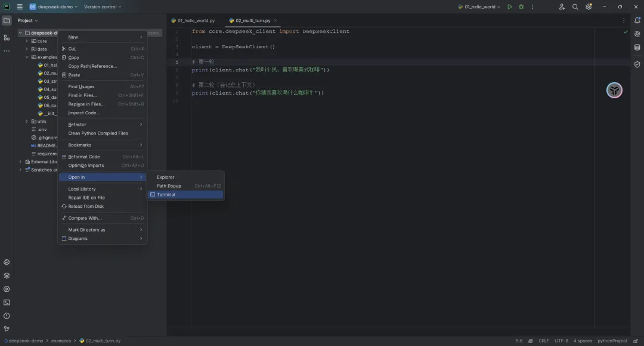Open the Problems tool window
Viewport: 644px width, 346px height.
[7, 316]
